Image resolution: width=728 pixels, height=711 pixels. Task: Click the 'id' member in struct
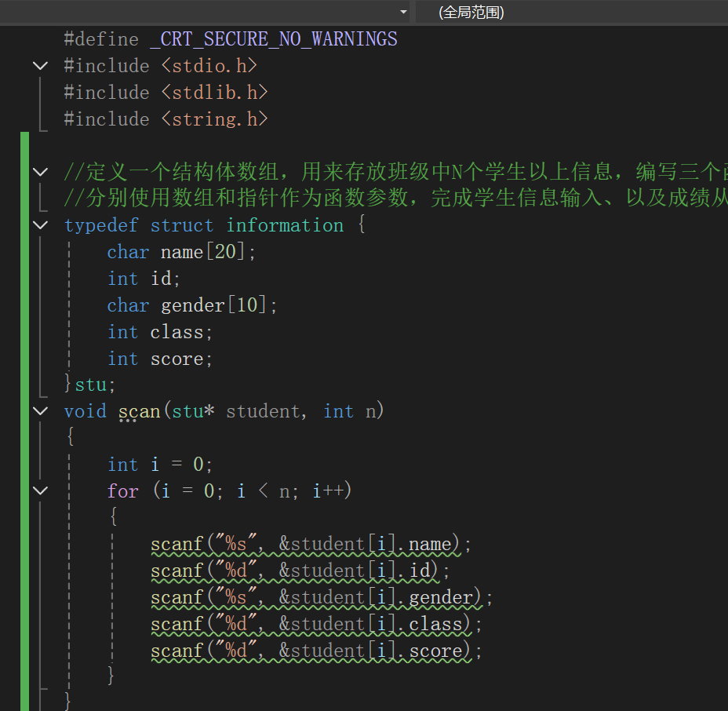coord(161,279)
